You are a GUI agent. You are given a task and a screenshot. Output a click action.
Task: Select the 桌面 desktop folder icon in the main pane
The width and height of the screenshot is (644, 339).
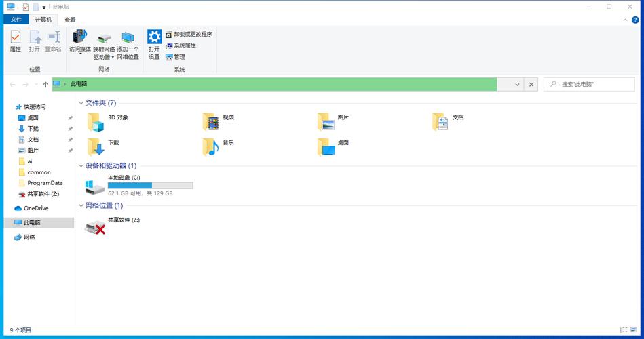pos(326,147)
